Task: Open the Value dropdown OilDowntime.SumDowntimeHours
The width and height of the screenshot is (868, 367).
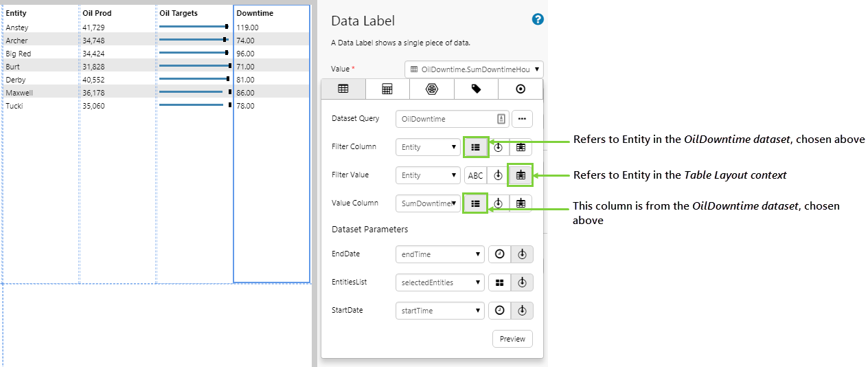Action: point(474,69)
